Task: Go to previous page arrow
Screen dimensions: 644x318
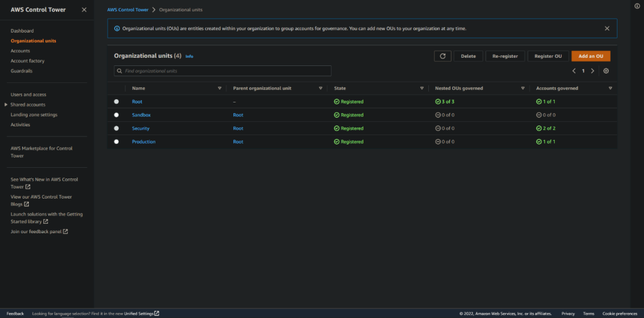Action: coord(574,70)
